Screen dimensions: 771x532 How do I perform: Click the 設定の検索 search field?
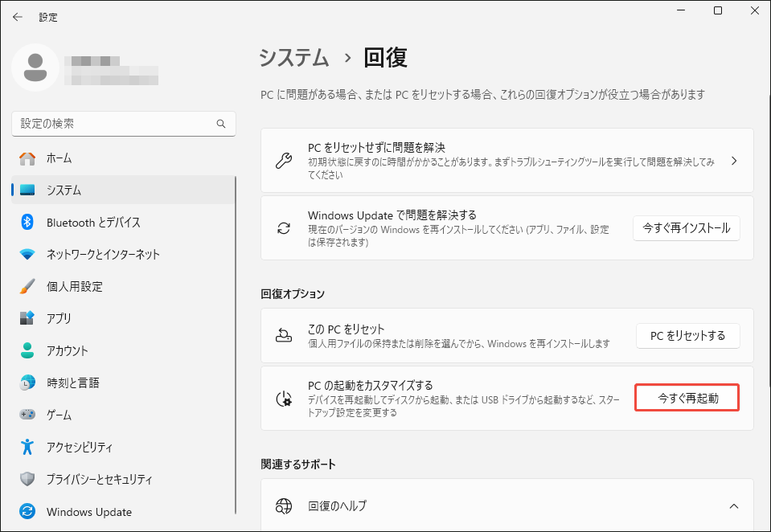(124, 124)
